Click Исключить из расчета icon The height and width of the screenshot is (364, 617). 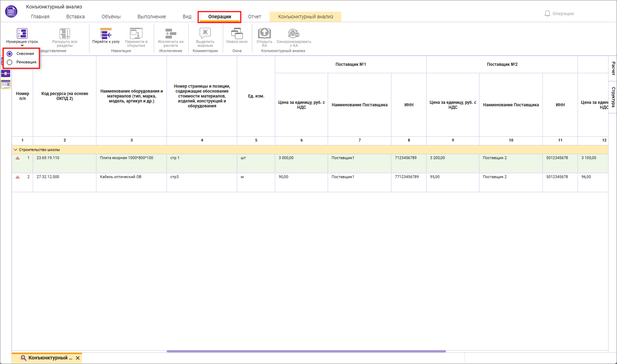pos(171,33)
